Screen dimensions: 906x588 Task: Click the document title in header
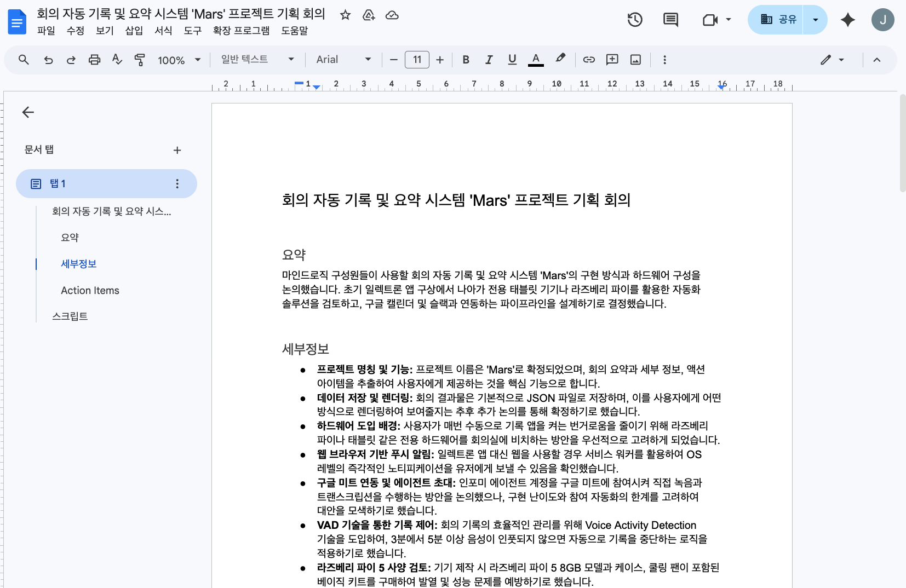(x=181, y=14)
